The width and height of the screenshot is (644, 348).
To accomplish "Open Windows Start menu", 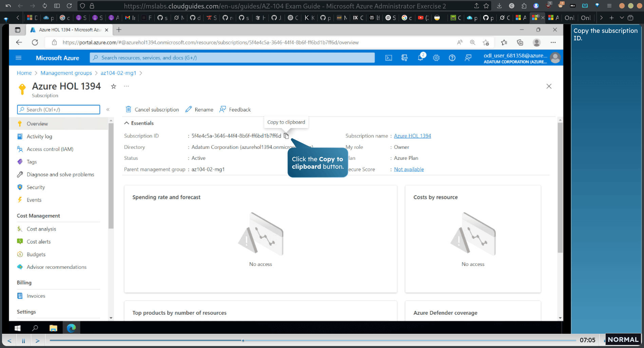I will (18, 328).
